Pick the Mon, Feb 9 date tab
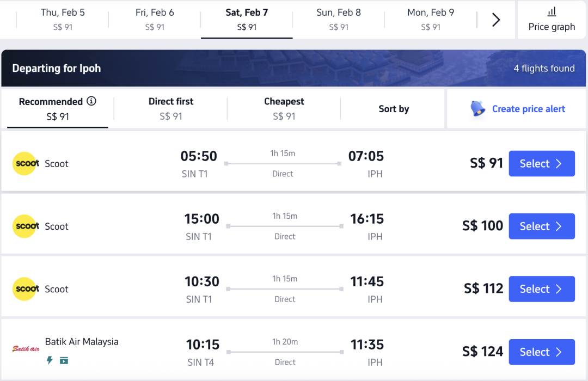The height and width of the screenshot is (381, 588). (430, 19)
